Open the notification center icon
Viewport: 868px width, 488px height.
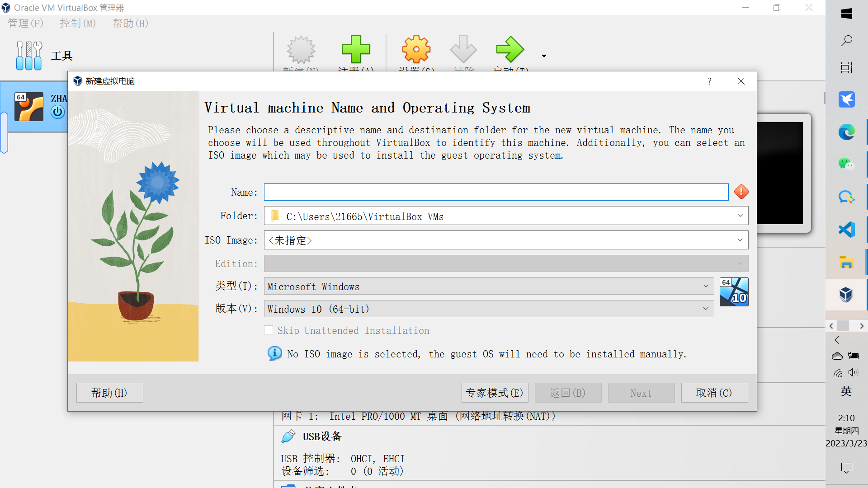pyautogui.click(x=846, y=468)
